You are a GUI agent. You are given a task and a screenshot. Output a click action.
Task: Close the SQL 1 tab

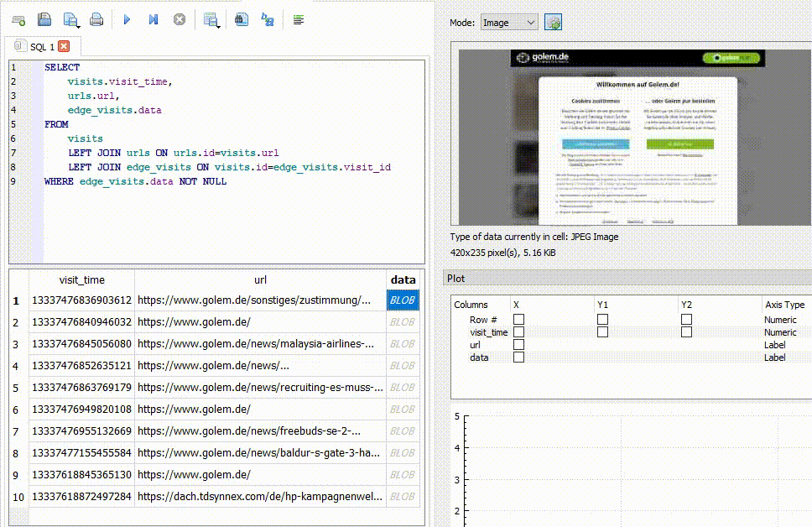tap(64, 47)
